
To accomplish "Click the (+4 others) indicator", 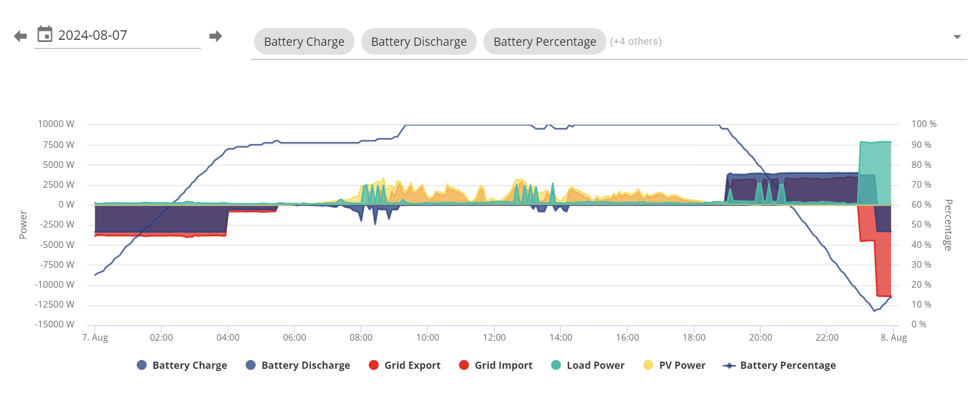I will pyautogui.click(x=636, y=41).
